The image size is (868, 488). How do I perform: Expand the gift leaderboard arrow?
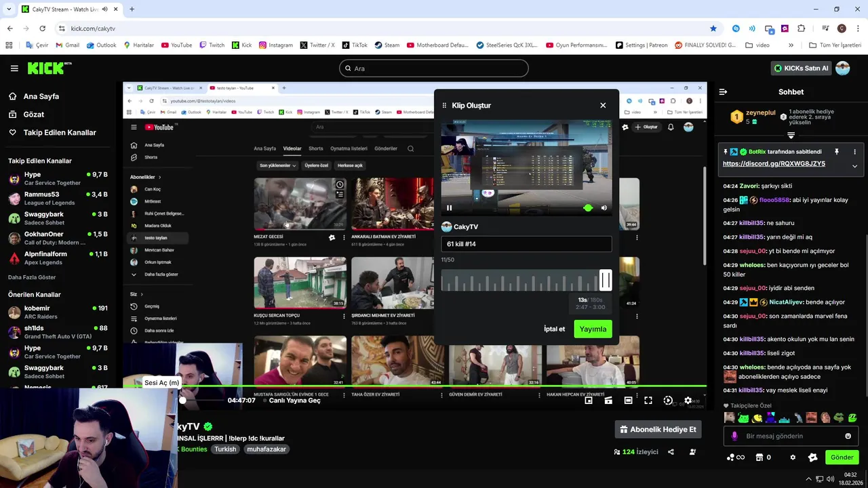point(791,136)
